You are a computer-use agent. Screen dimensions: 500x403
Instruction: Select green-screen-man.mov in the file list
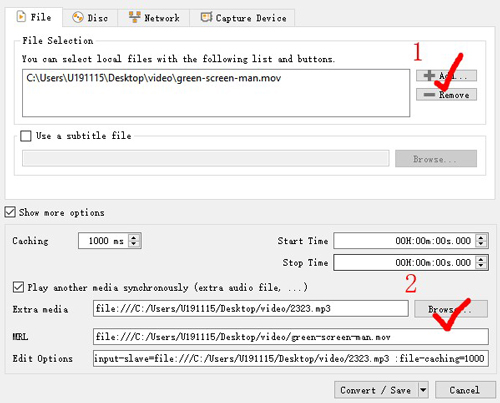click(154, 78)
